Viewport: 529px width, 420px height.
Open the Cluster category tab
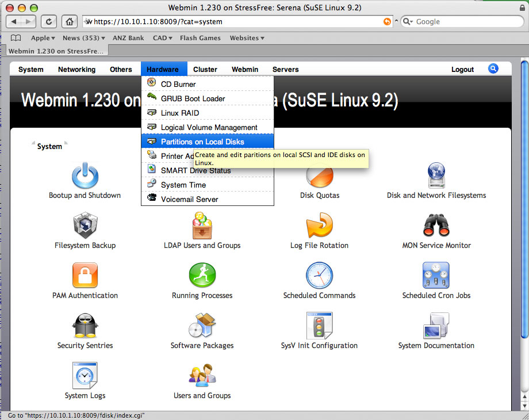point(205,69)
